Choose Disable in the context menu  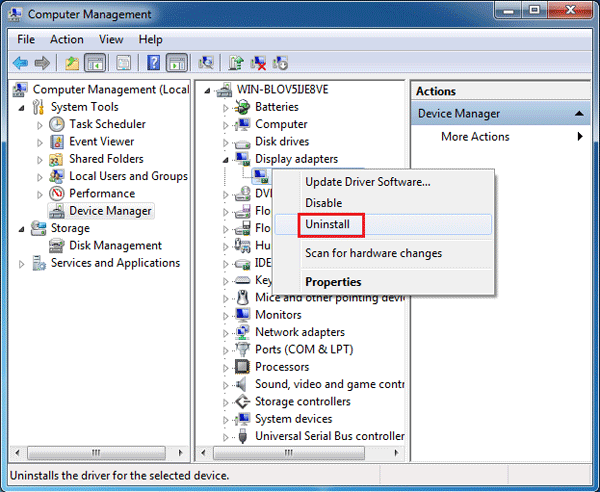click(383, 203)
